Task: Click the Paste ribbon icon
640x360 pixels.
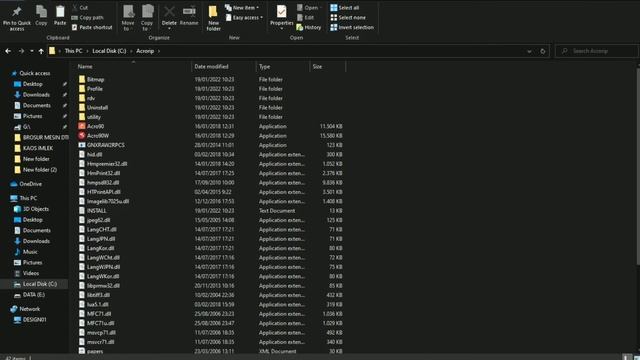Action: pos(60,16)
